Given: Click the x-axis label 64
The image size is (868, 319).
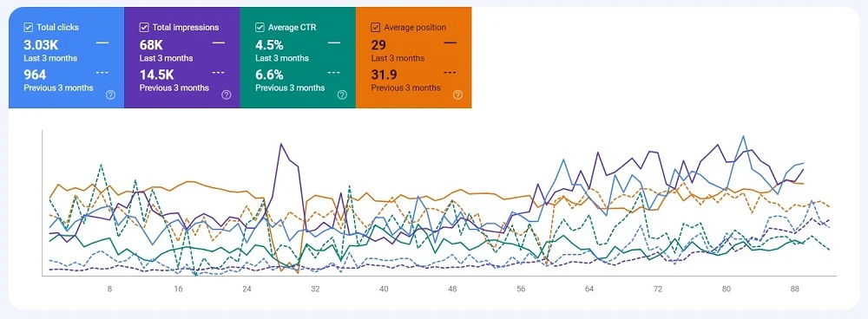Looking at the screenshot, I should tap(589, 289).
